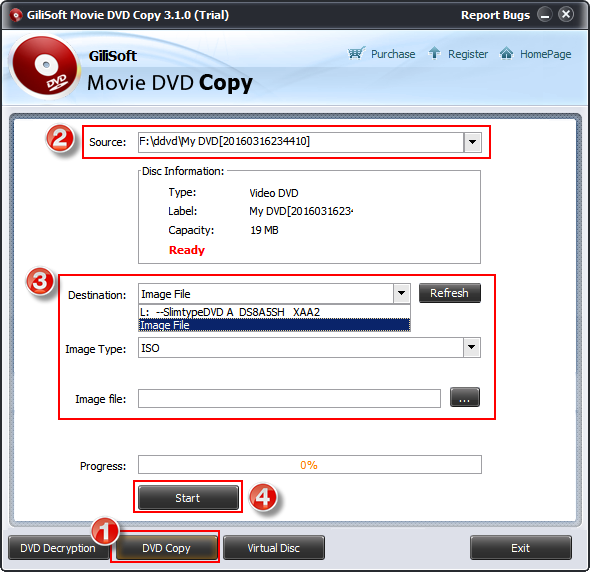The width and height of the screenshot is (590, 572).
Task: Expand the Image Type dropdown arrow
Action: [x=472, y=347]
